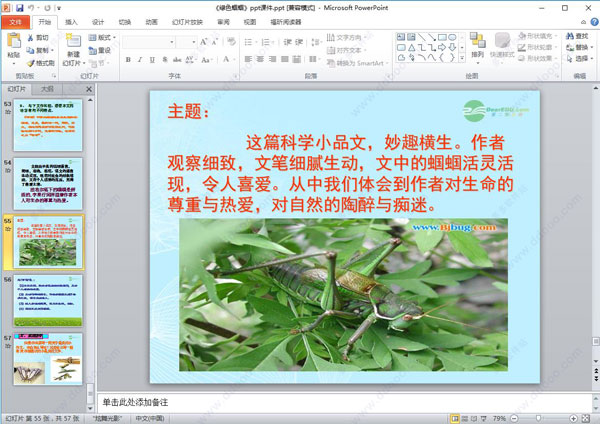600x424 pixels.
Task: Start Slide Show from status bar icon
Action: pos(484,419)
